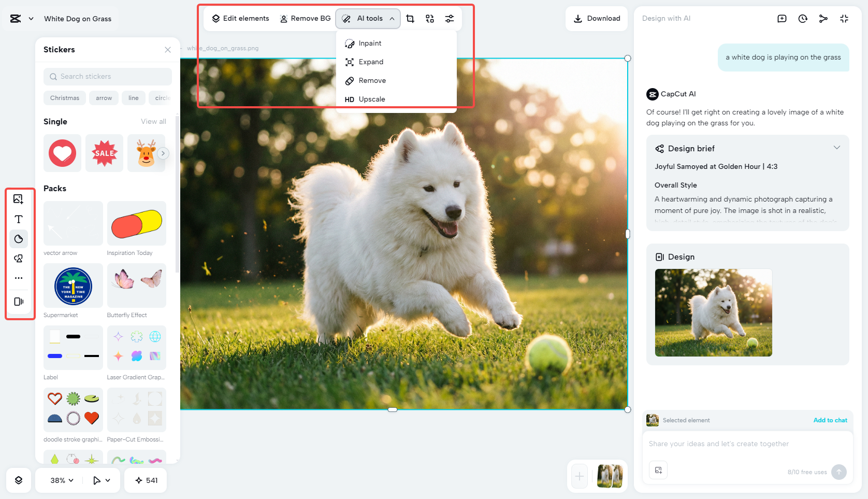The height and width of the screenshot is (499, 868).
Task: Focus the Search stickers field
Action: coord(108,77)
